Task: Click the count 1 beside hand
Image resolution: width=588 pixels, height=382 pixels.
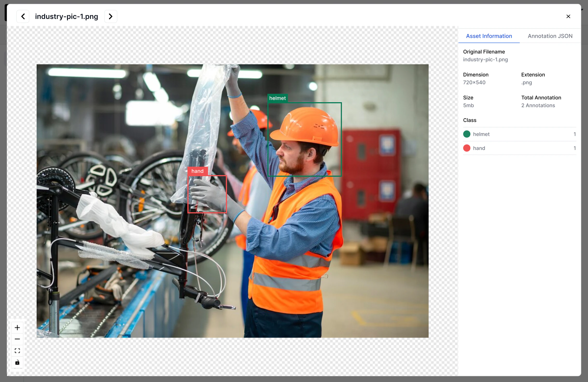Action: coord(575,148)
